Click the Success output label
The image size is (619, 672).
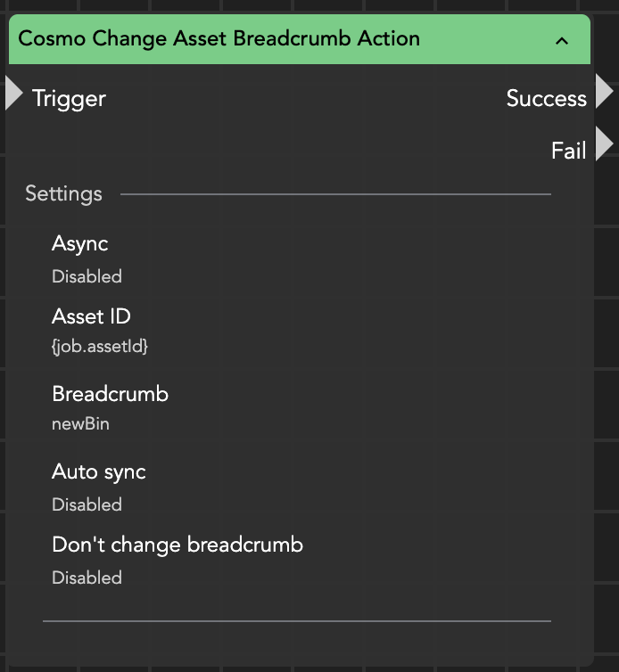546,99
